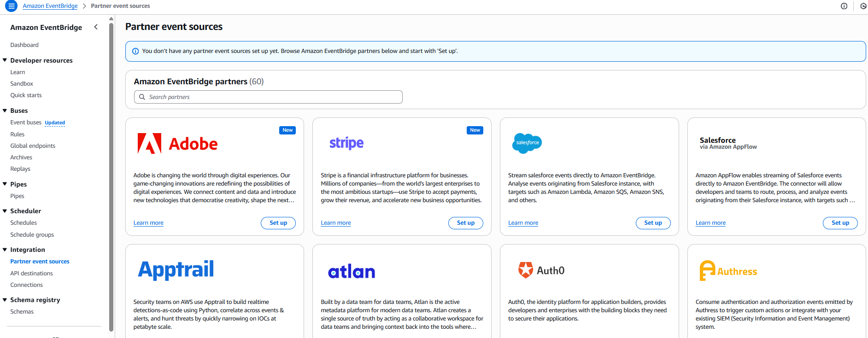
Task: Click the Stripe logo on partner card
Action: point(346,143)
